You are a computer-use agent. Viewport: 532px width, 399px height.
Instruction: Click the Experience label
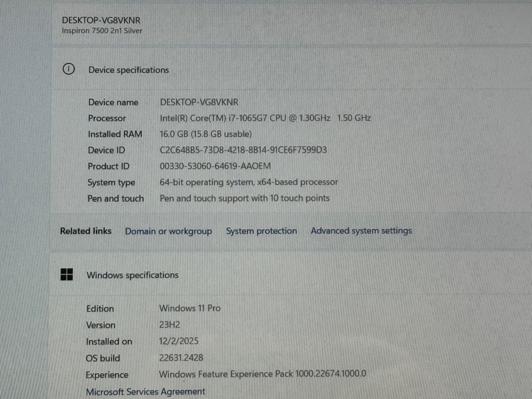click(x=107, y=375)
